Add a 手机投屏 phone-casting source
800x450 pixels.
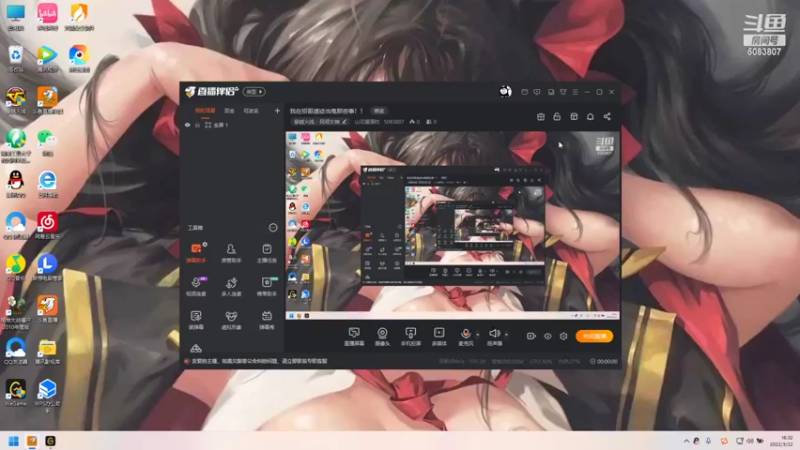[411, 337]
